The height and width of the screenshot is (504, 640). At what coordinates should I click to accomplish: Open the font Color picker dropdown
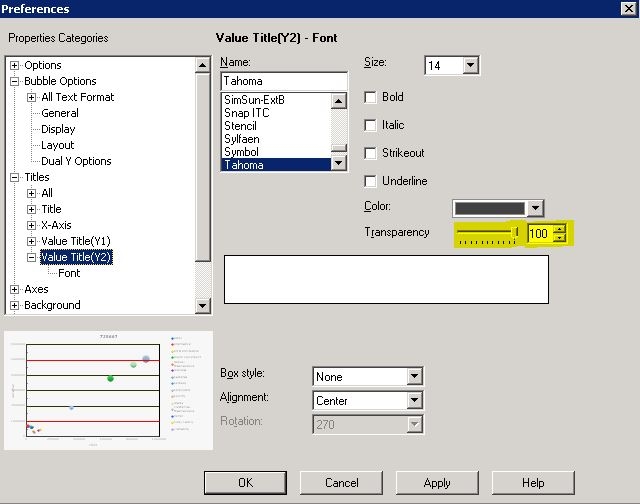click(x=536, y=208)
